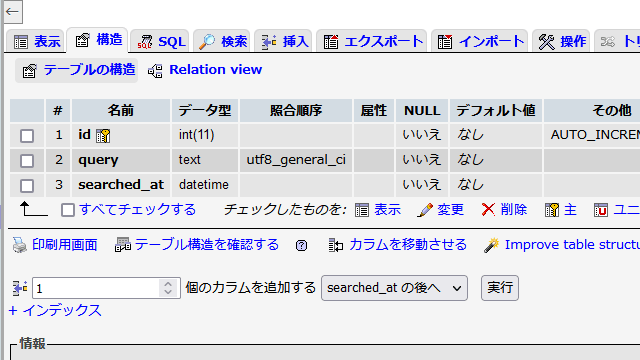
Task: Click the 実行 execute button
Action: point(500,288)
